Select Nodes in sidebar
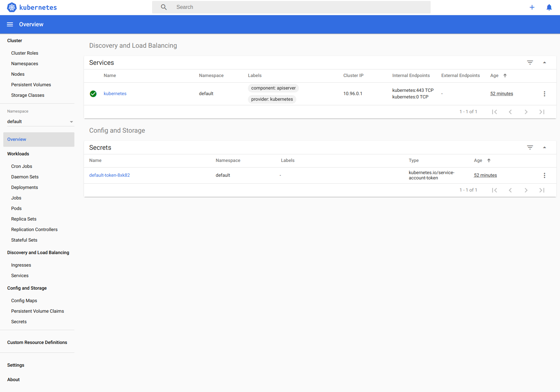The width and height of the screenshot is (560, 392). [18, 74]
